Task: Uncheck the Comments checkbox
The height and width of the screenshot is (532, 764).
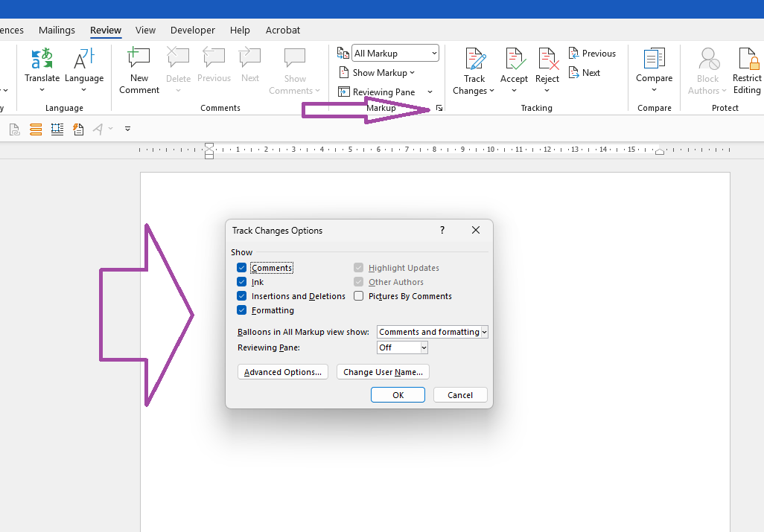Action: tap(242, 268)
